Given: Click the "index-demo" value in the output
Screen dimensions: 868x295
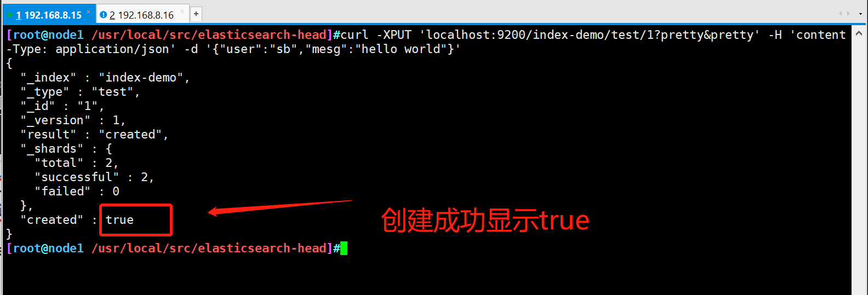Looking at the screenshot, I should tap(141, 78).
